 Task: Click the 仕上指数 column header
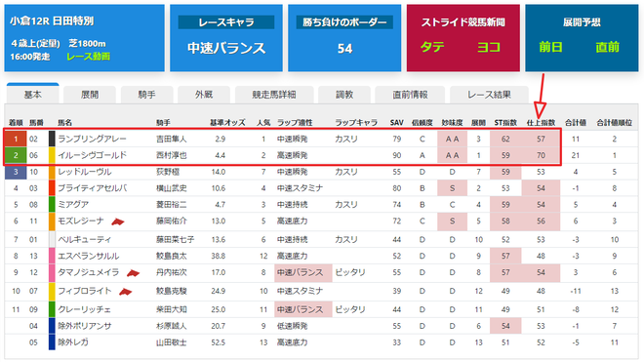[541, 122]
